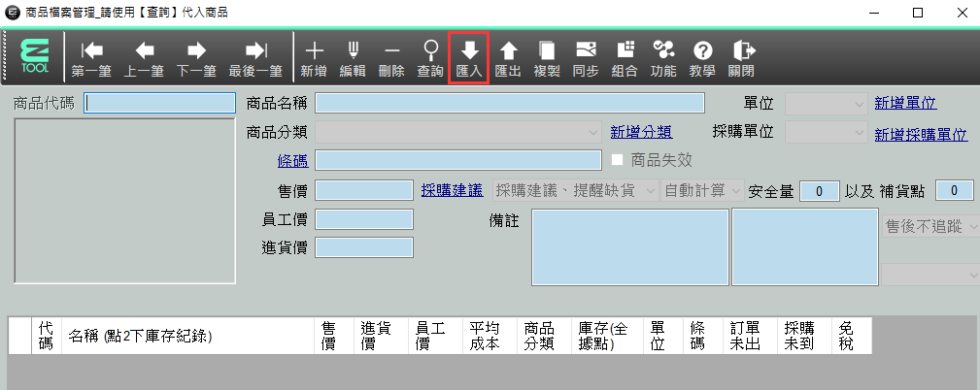Open the 教學 tutorial help icon
980x390 pixels.
click(702, 59)
